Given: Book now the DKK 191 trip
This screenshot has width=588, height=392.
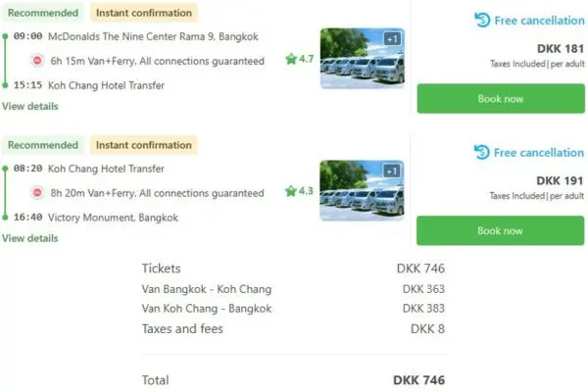Looking at the screenshot, I should [500, 230].
